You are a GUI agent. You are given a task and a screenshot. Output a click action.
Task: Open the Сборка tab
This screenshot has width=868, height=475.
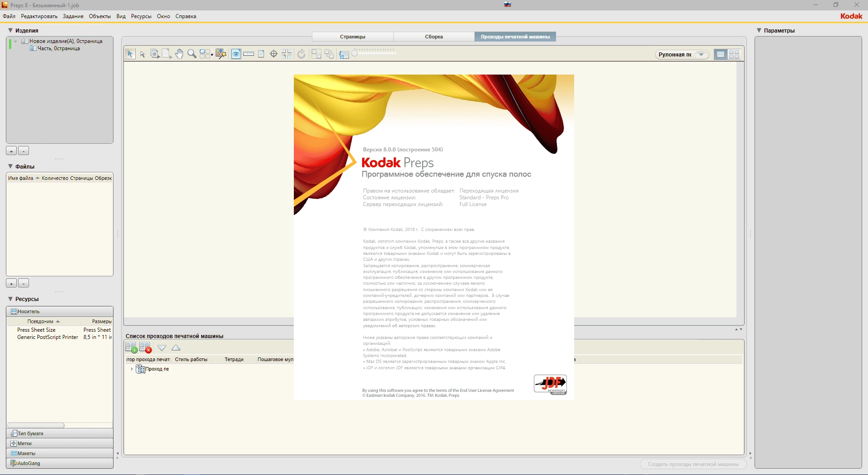[434, 37]
